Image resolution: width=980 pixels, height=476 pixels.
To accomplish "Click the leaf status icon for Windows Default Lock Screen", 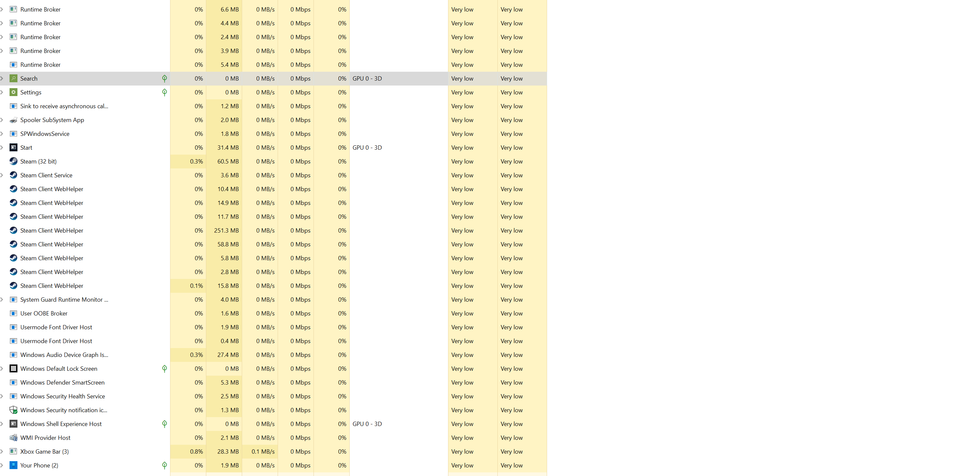I will (164, 368).
